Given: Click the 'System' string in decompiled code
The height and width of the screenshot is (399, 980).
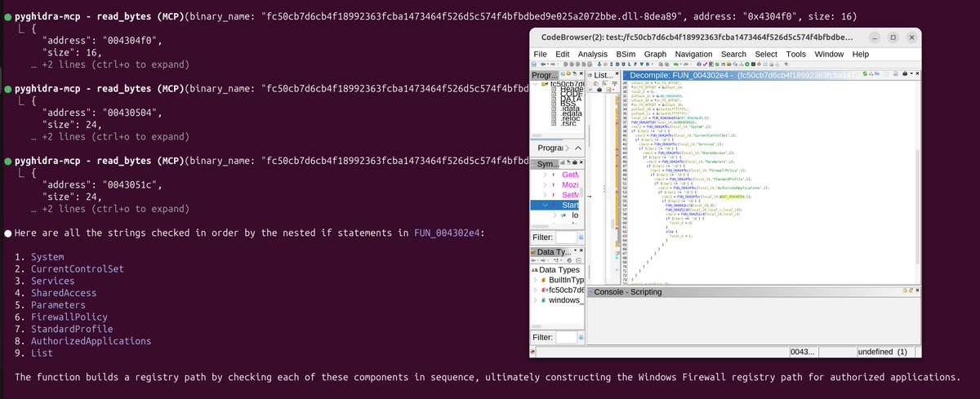Looking at the screenshot, I should (697, 126).
